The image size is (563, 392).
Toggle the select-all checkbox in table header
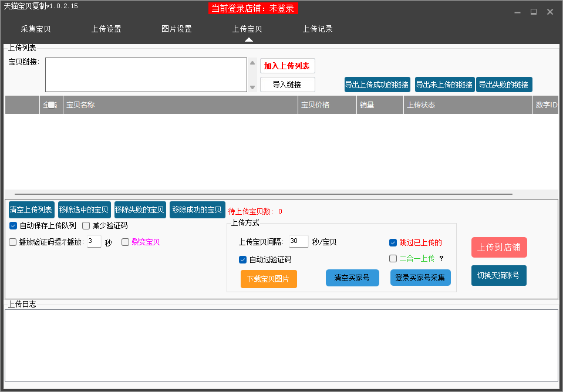[x=51, y=105]
